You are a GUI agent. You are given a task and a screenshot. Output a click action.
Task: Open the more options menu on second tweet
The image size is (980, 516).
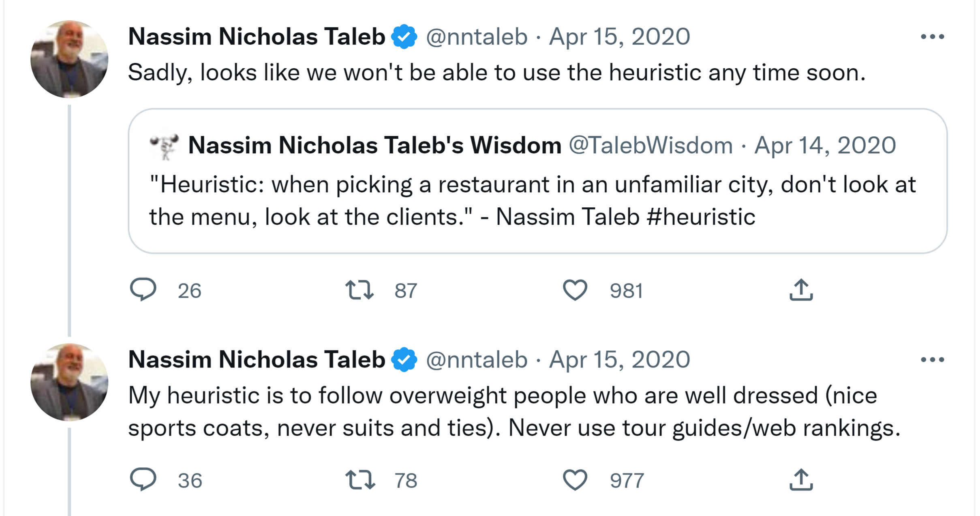click(x=932, y=360)
